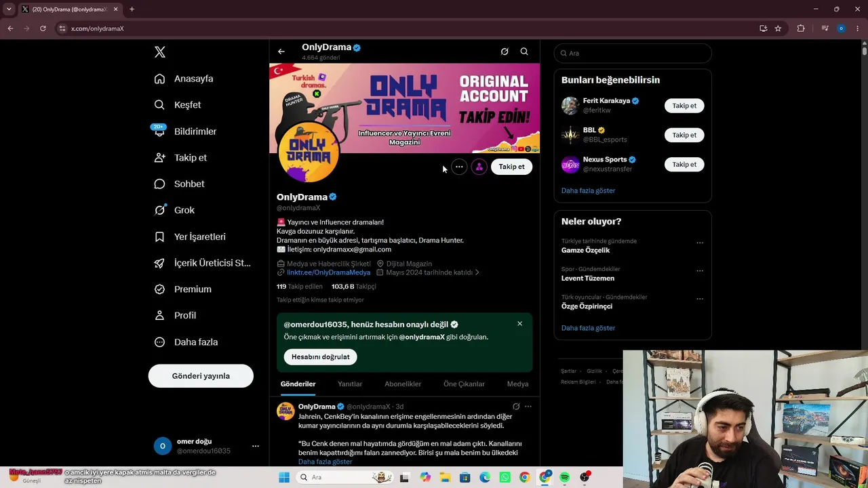This screenshot has height=488, width=868.
Task: Click the Hesabını doğrulat button
Action: (x=321, y=357)
